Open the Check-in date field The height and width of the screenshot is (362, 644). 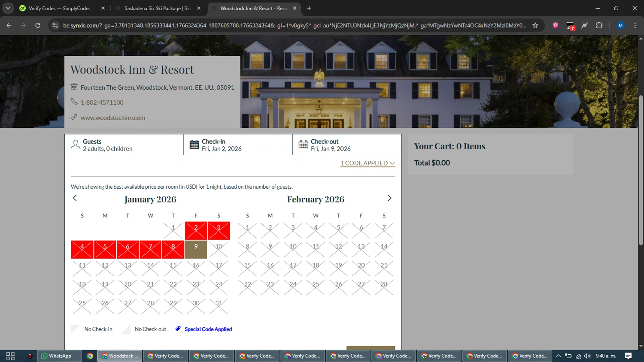(x=238, y=145)
